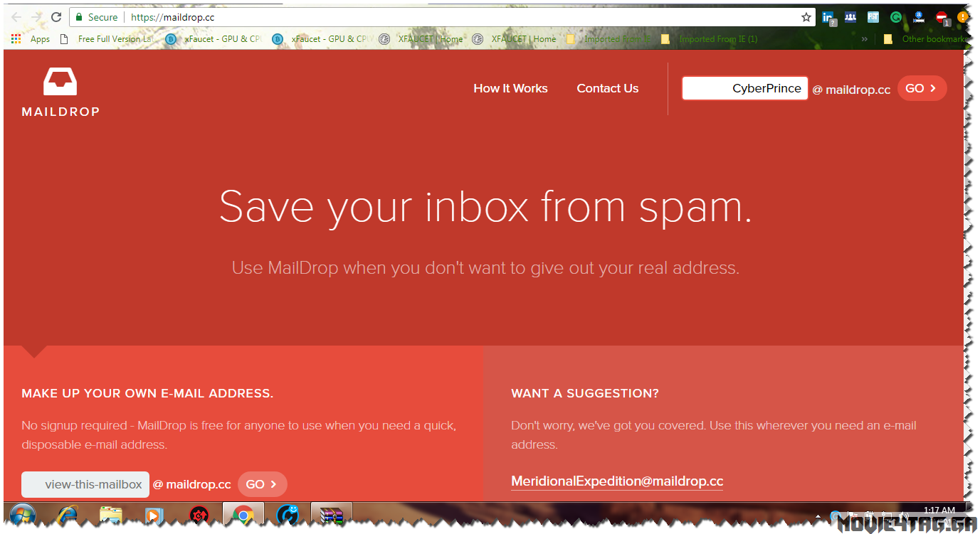This screenshot has width=980, height=534.
Task: Click the 'WANT A SUGGESTION?' heading
Action: coord(585,393)
